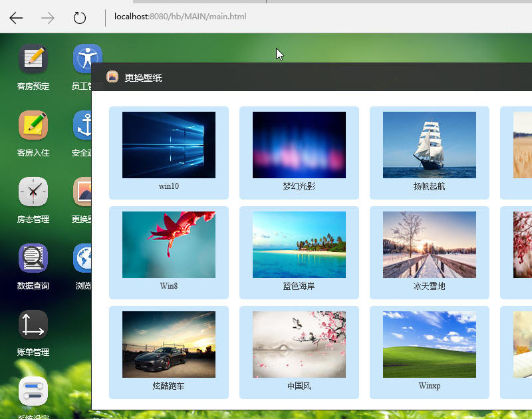Open the anchor security icon

point(82,125)
